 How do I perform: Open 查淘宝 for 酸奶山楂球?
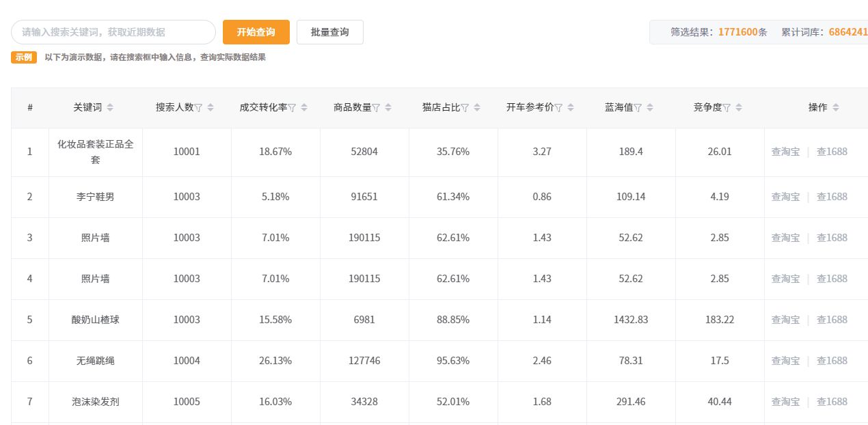tap(785, 320)
